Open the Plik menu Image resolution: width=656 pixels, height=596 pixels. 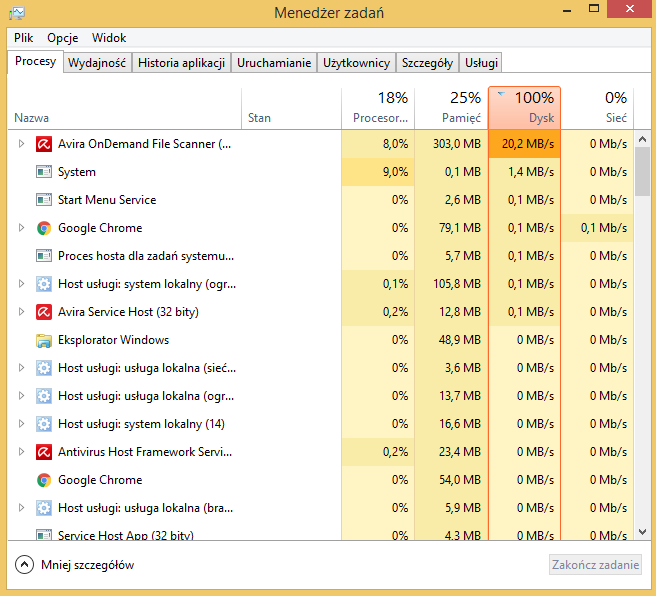23,38
